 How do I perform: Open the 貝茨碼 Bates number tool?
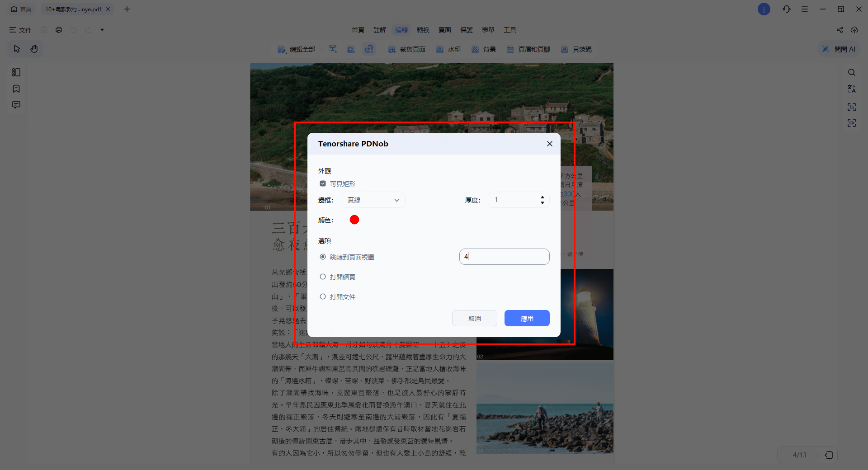(576, 49)
